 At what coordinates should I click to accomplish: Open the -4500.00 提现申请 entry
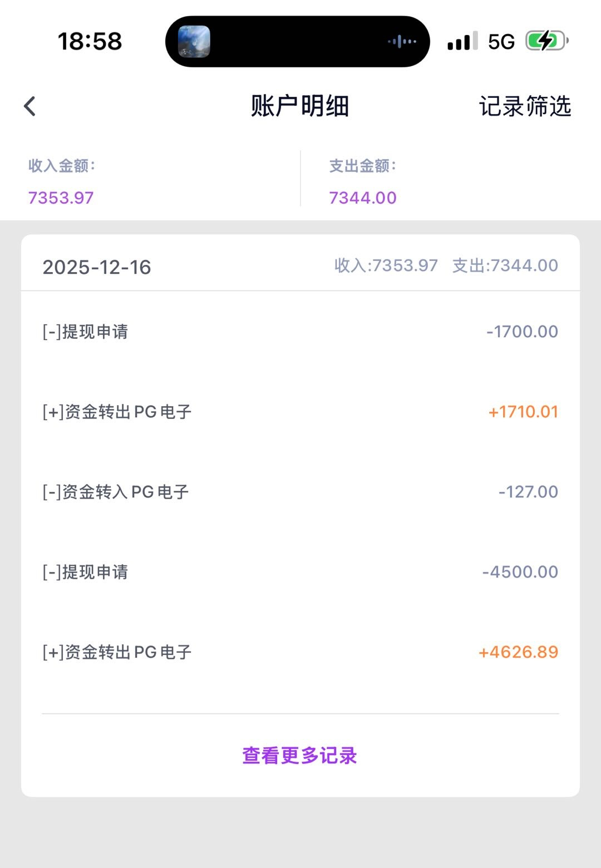[300, 572]
